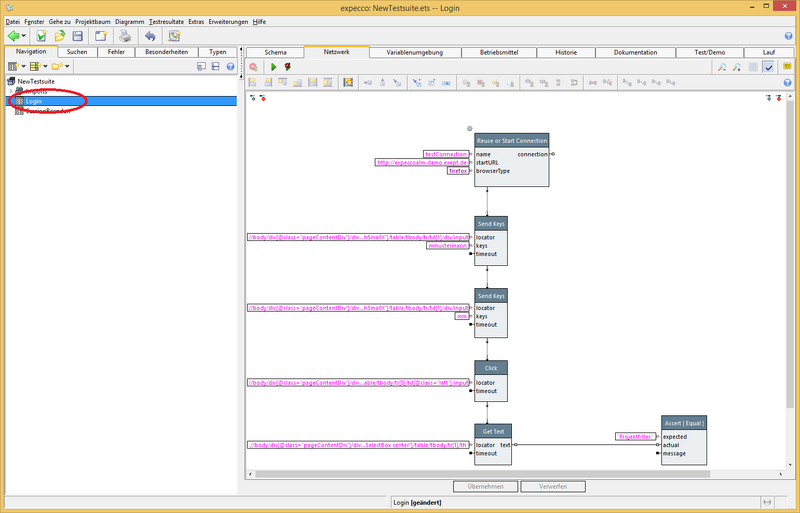Click the yellow comment icon at toolbar right
This screenshot has width=800, height=513.
786,67
